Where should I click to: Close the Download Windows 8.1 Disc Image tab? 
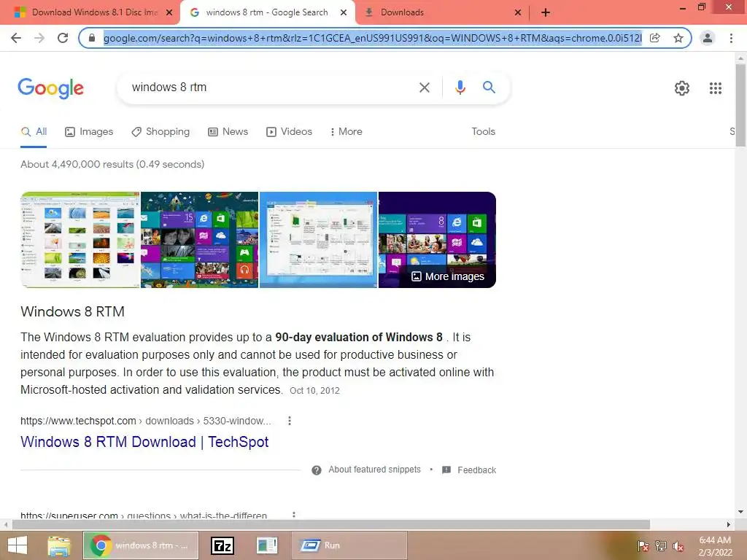169,13
